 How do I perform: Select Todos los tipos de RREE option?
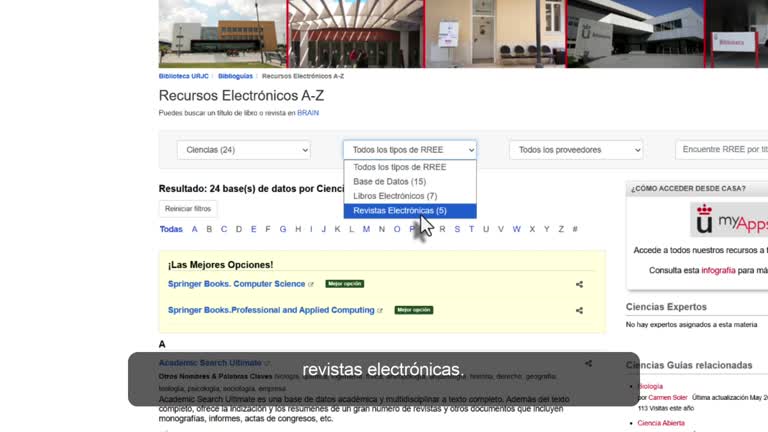click(x=410, y=167)
